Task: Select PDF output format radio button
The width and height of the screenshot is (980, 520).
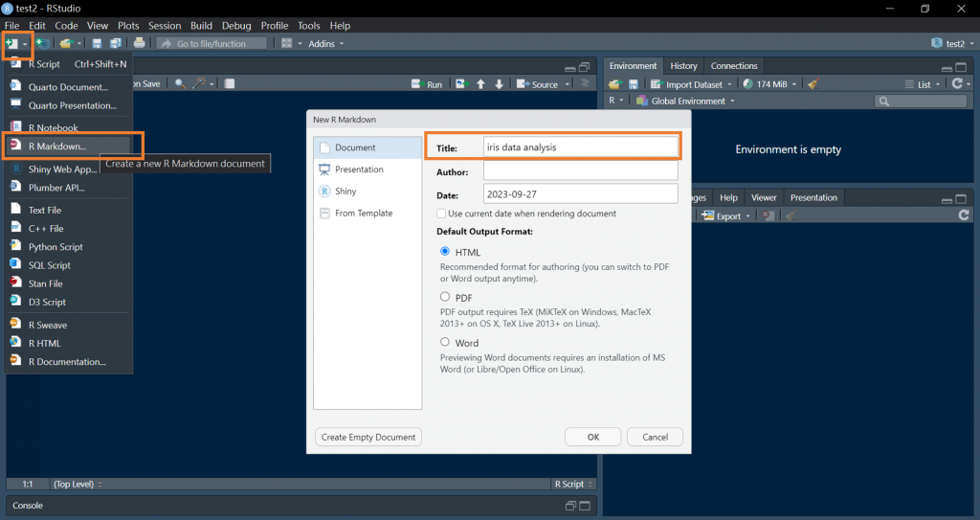Action: pyautogui.click(x=445, y=297)
